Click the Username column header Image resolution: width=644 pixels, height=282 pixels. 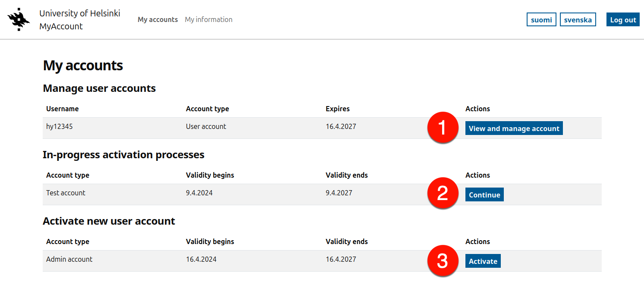62,109
